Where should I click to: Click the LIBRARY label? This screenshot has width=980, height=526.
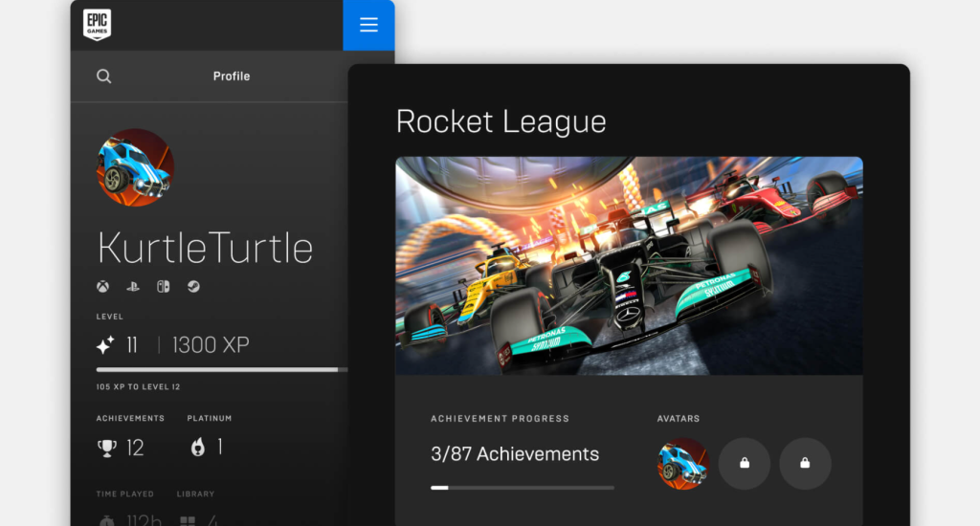[195, 493]
